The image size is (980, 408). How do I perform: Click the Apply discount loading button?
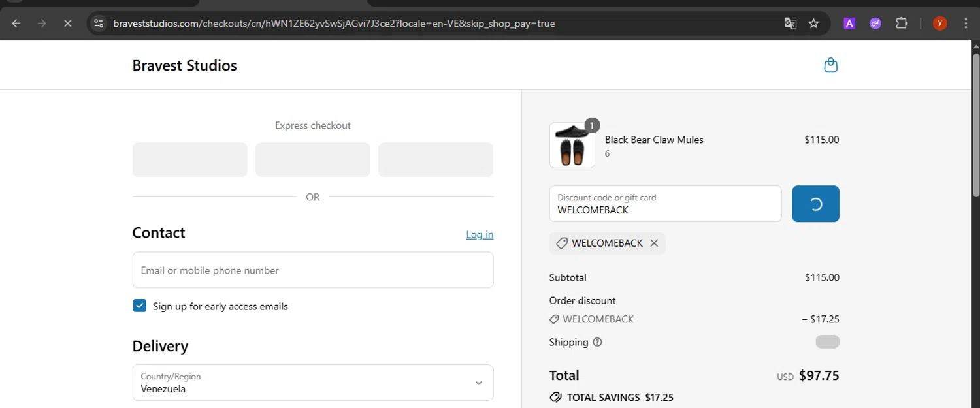point(815,204)
